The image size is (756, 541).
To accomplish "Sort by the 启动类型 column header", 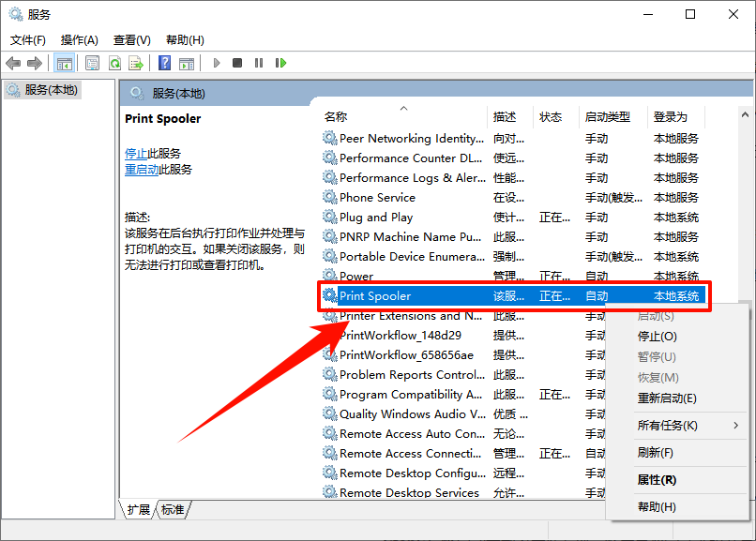I will coord(607,117).
